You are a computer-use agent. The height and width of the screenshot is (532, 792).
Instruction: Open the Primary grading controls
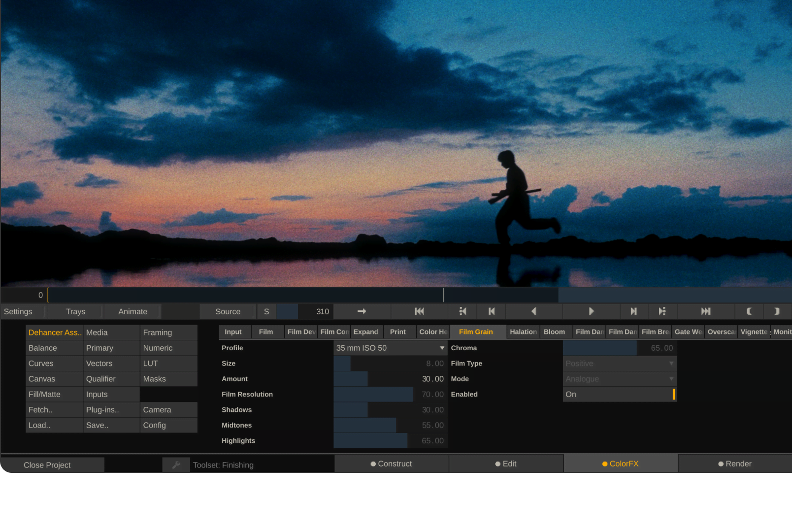pos(111,348)
